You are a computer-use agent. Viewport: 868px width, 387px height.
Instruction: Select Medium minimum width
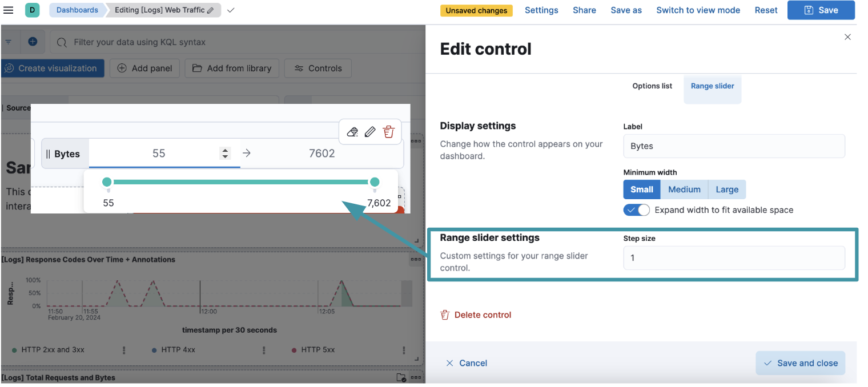684,189
